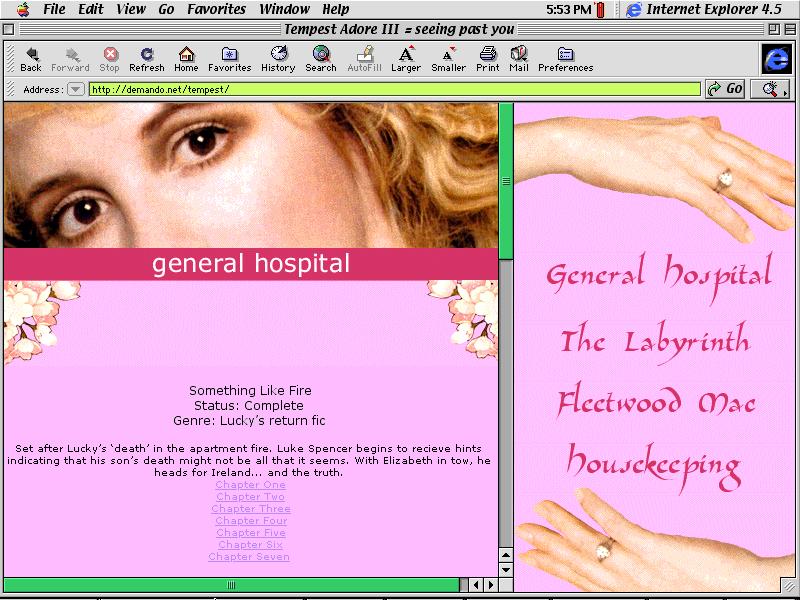Screen dimensions: 800x600
Task: Open the Chapter One link
Action: (x=251, y=485)
